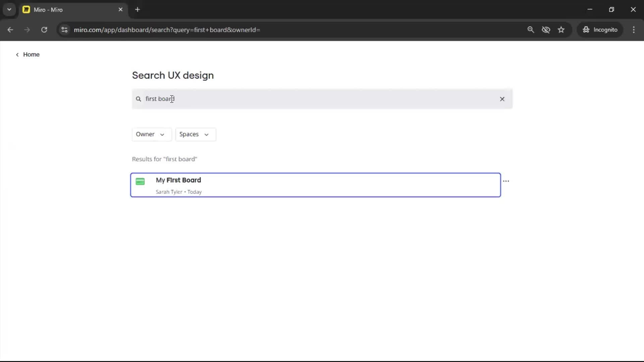View site information icon in address bar
Image resolution: width=644 pixels, height=362 pixels.
(x=64, y=30)
